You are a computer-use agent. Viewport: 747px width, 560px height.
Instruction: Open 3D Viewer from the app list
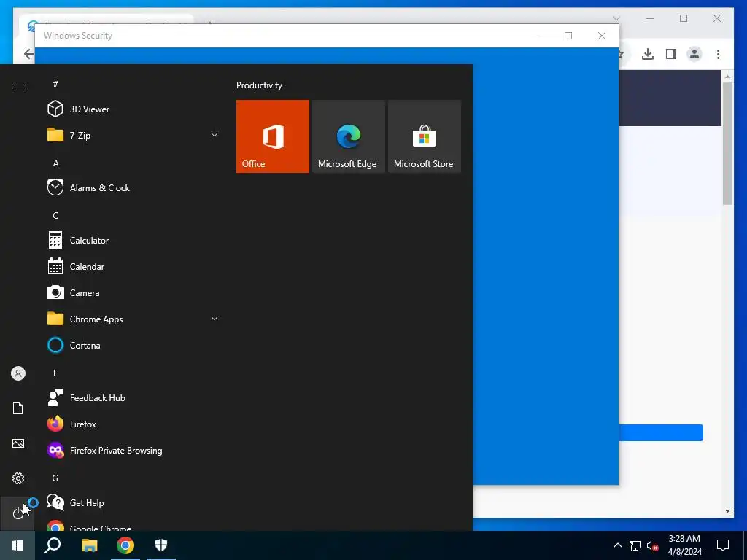131,109
